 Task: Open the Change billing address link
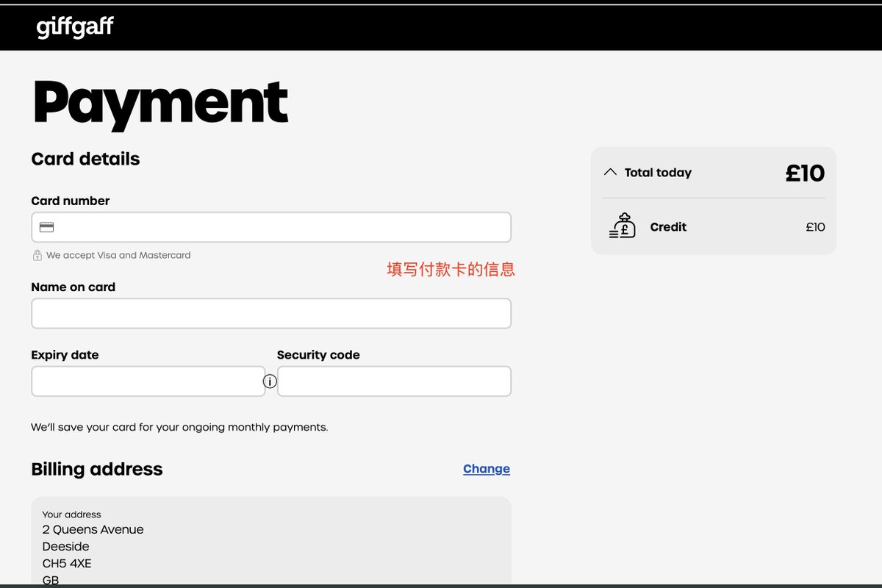[x=487, y=469]
